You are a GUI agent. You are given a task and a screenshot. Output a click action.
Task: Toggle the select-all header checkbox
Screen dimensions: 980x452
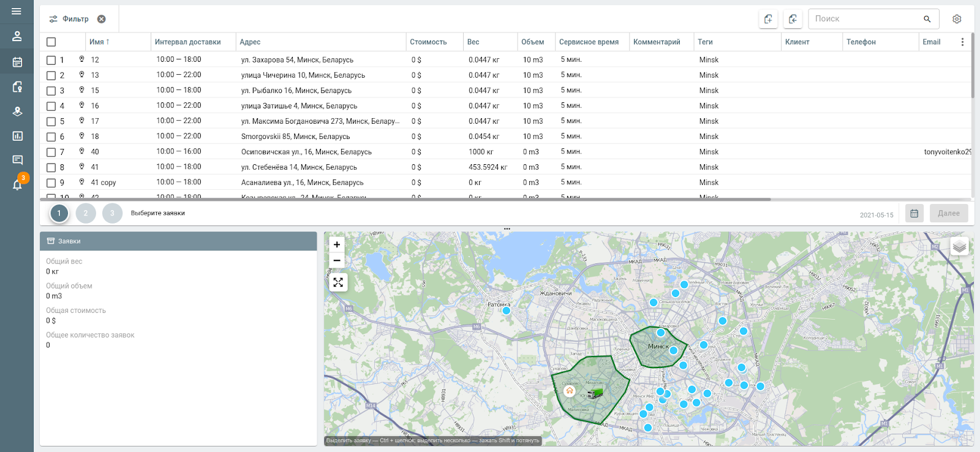point(51,42)
